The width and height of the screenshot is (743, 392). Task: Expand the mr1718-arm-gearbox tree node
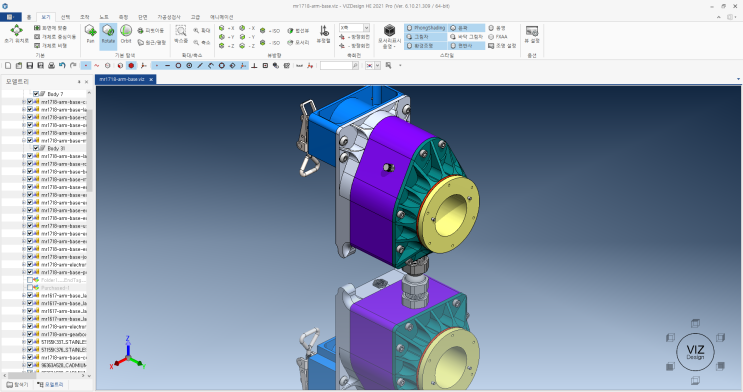point(24,334)
